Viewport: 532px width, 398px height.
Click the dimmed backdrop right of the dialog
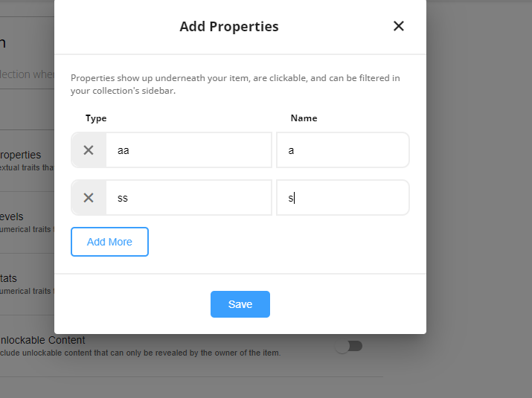(x=478, y=170)
